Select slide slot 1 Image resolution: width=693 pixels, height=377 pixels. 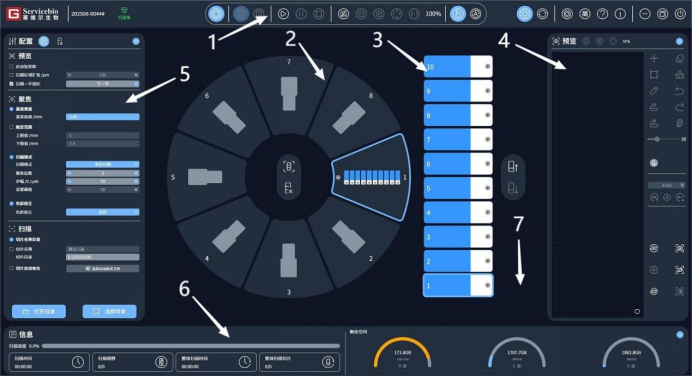(458, 286)
